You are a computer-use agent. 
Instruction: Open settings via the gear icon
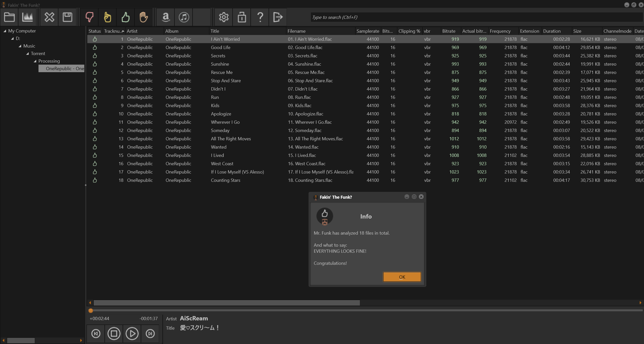(224, 17)
